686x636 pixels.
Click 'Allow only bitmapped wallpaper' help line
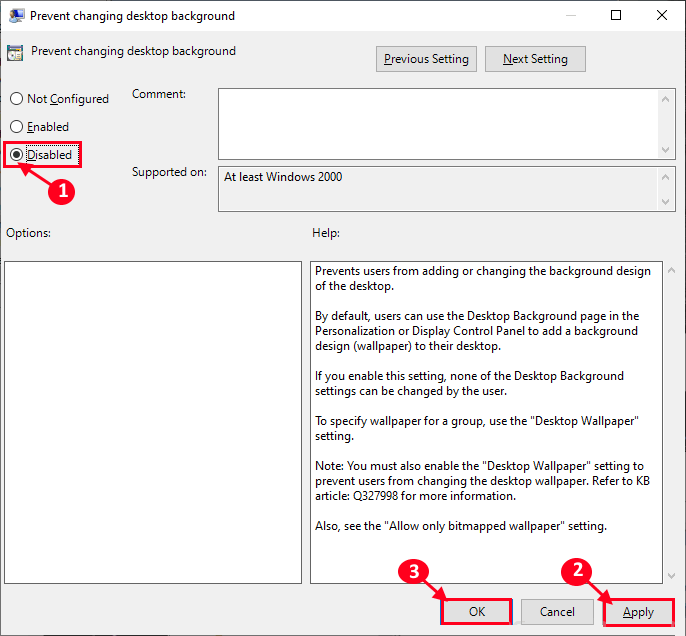point(461,526)
